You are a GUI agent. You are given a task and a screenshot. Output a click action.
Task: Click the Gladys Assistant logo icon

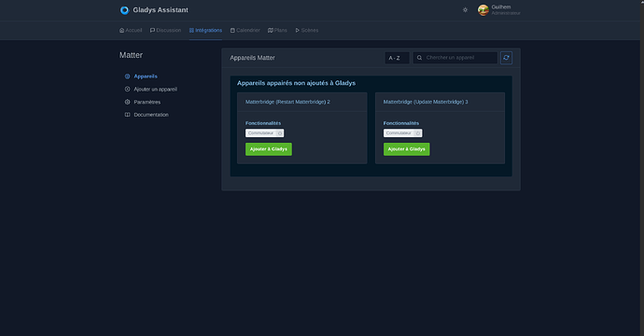tap(124, 10)
